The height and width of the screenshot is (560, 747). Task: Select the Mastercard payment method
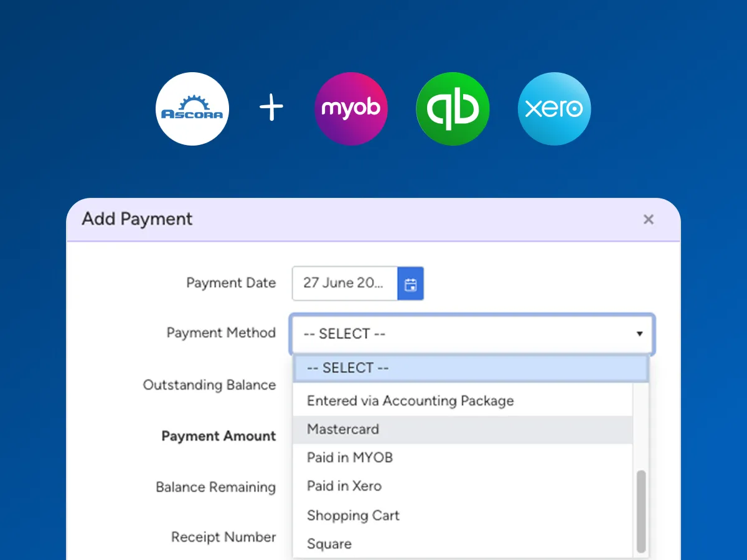tap(463, 430)
